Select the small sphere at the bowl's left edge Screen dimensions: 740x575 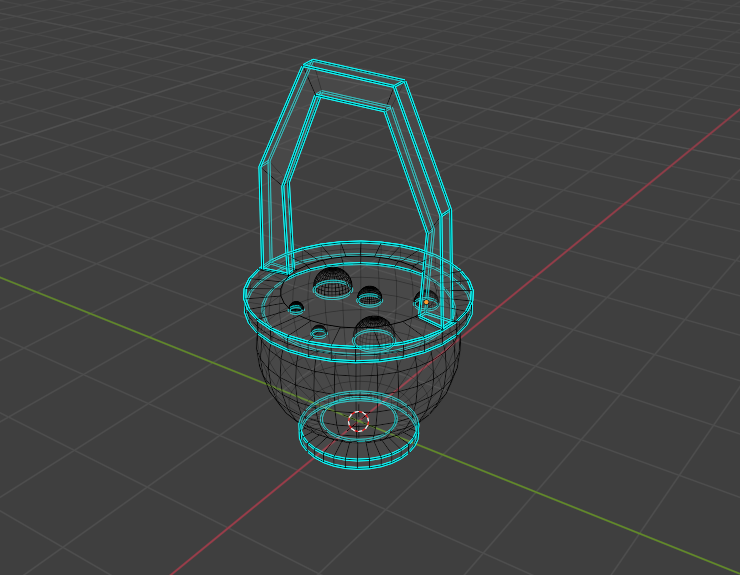(x=296, y=307)
